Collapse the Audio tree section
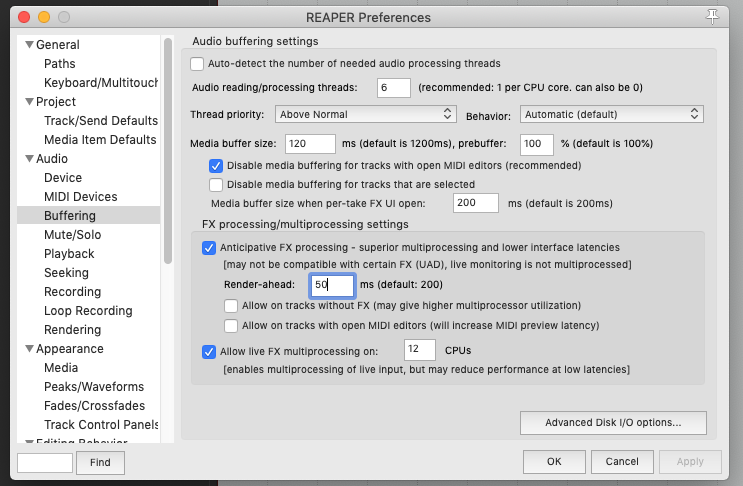Screen dimensions: 743x486 pyautogui.click(x=29, y=158)
